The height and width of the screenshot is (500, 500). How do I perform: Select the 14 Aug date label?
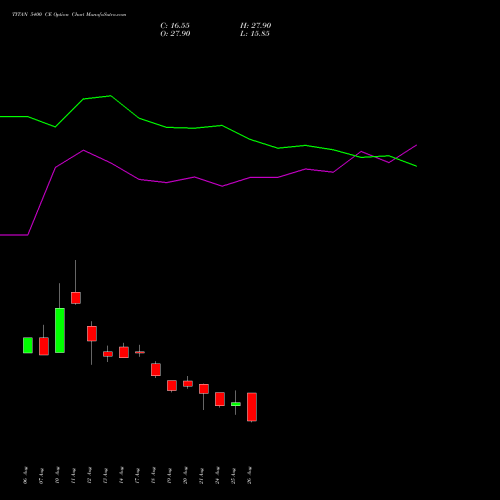click(121, 475)
